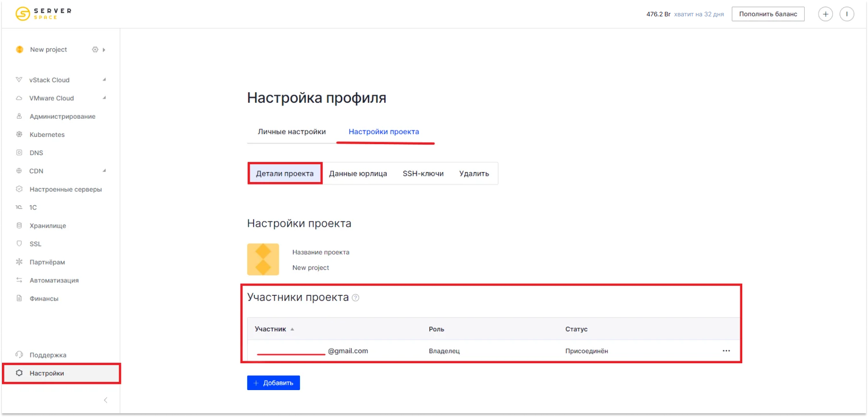This screenshot has height=417, width=868.
Task: Click the VMware Cloud sidebar icon
Action: pyautogui.click(x=19, y=98)
